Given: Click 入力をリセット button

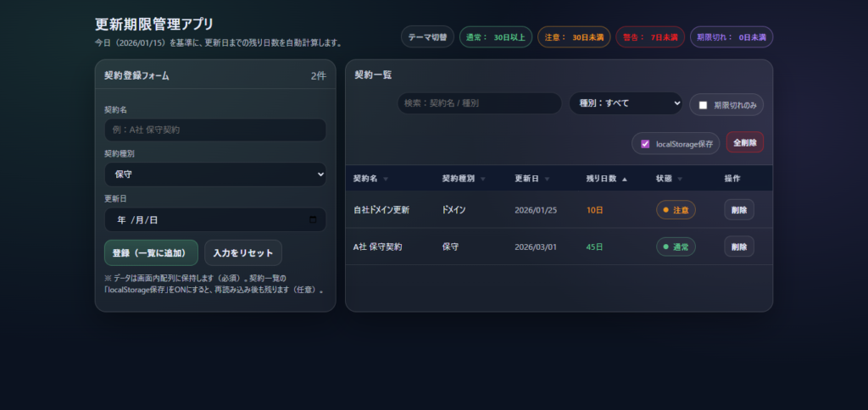Looking at the screenshot, I should 243,252.
